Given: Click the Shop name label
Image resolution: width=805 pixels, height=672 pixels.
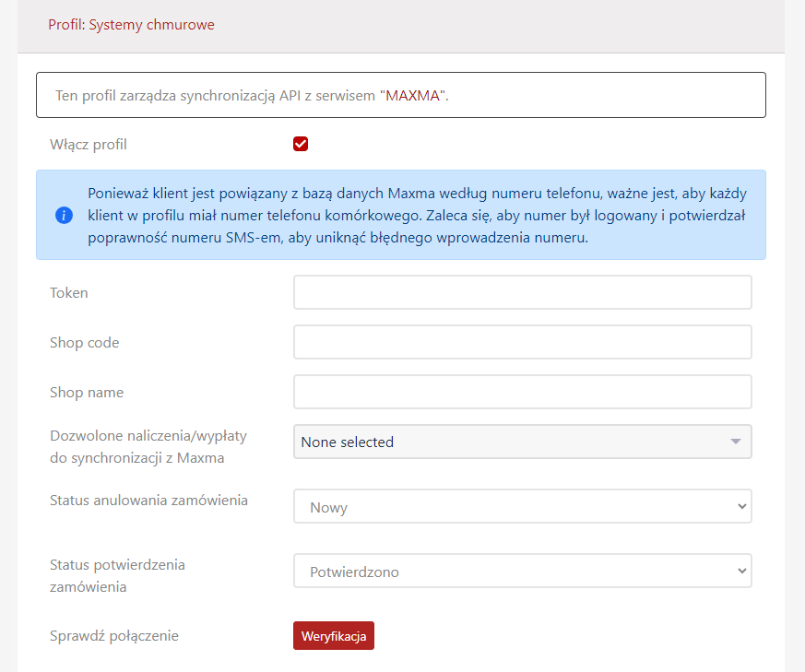Looking at the screenshot, I should [x=87, y=392].
